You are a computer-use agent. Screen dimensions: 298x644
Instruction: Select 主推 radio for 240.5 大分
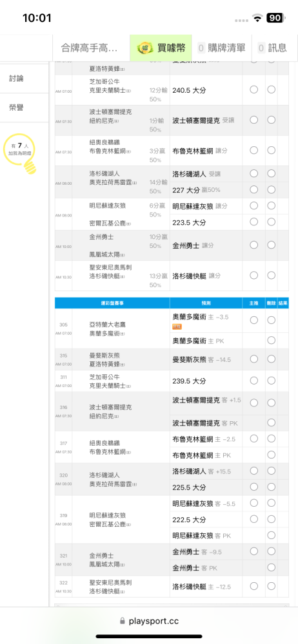(x=254, y=90)
